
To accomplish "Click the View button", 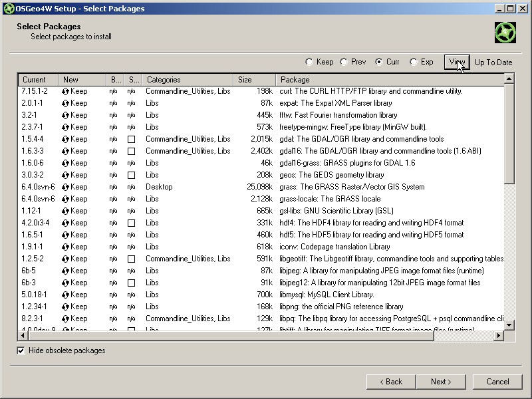I will [x=457, y=62].
